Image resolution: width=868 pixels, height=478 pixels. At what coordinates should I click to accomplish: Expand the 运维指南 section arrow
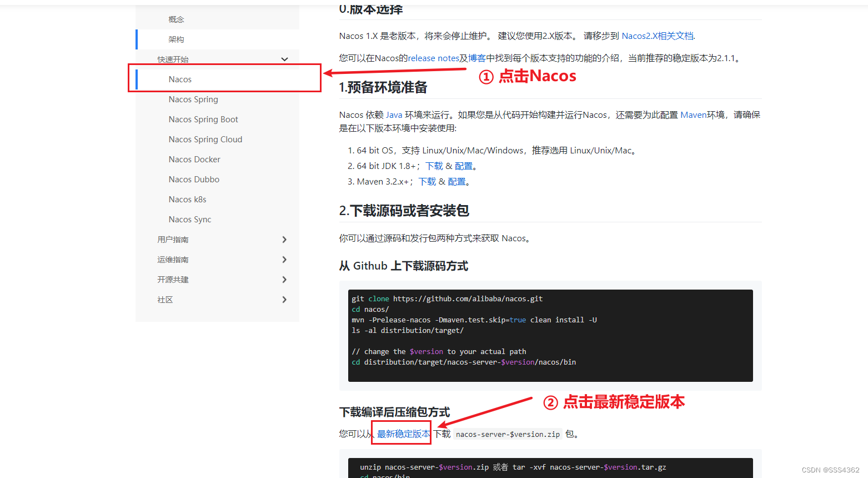click(284, 260)
